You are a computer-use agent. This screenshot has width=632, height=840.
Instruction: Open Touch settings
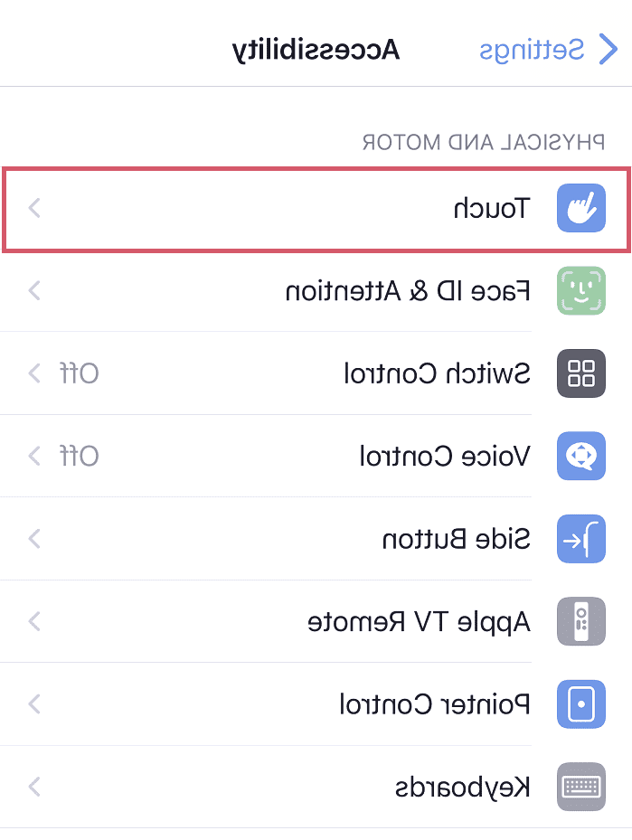pos(316,208)
